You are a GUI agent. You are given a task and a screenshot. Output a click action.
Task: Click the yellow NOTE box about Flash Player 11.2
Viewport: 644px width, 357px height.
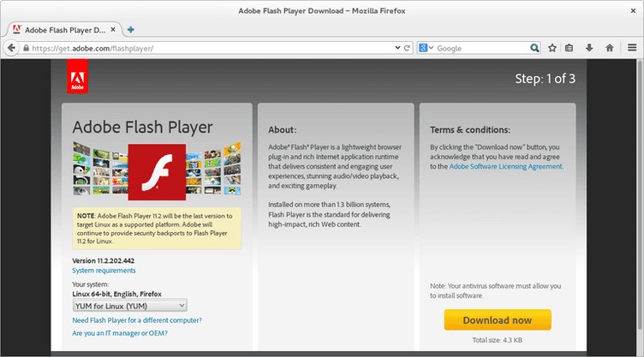[x=157, y=229]
